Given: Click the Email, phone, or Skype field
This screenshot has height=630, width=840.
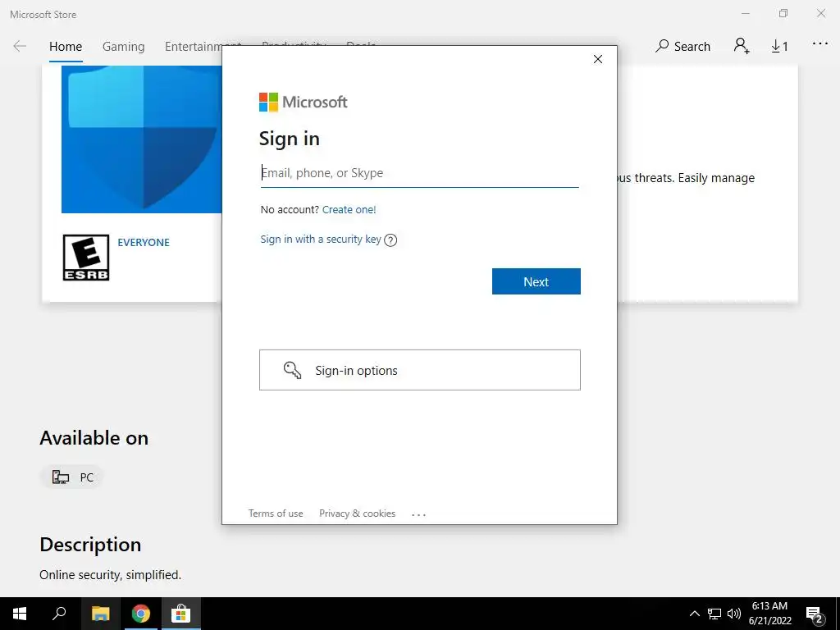Looking at the screenshot, I should [419, 173].
